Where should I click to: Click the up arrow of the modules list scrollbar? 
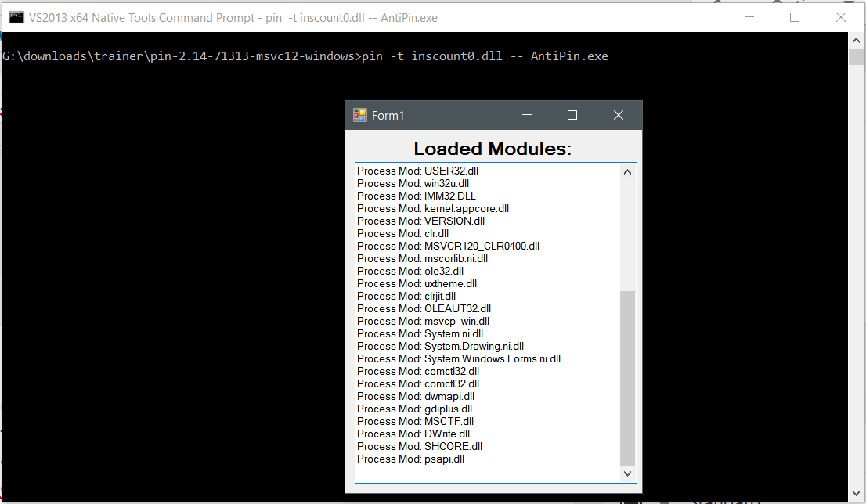coord(627,171)
